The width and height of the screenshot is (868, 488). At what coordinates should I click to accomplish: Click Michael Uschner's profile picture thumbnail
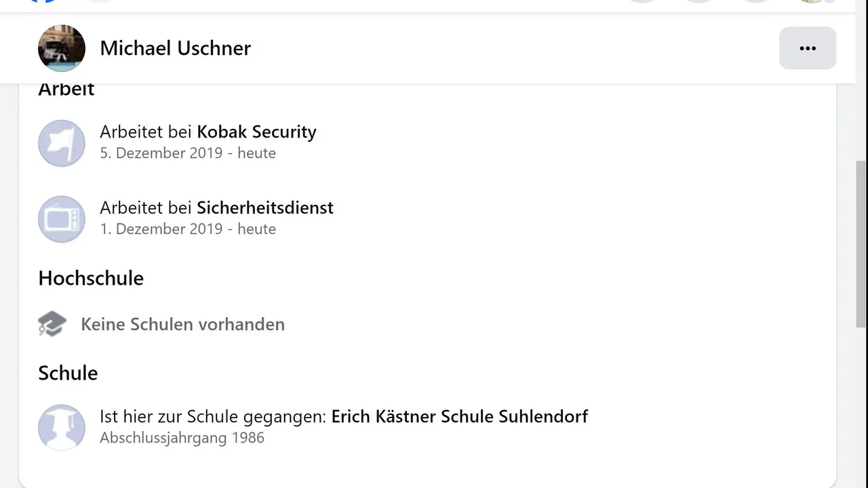(x=62, y=48)
